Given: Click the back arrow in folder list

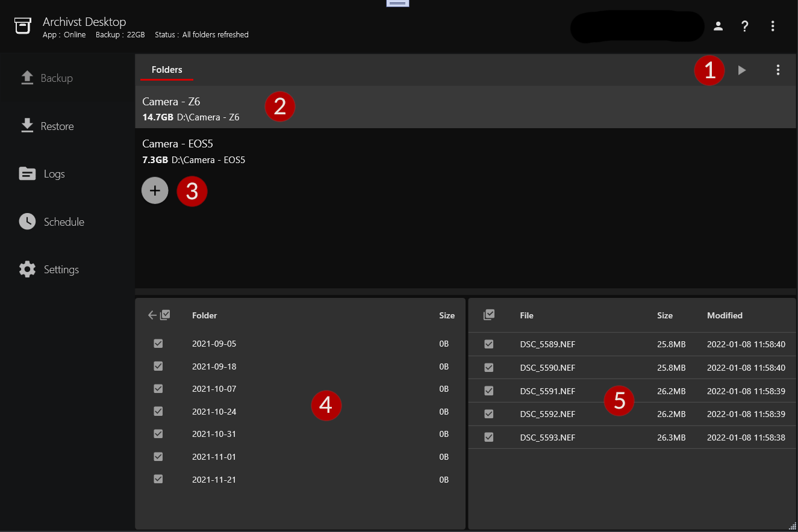Looking at the screenshot, I should [152, 315].
